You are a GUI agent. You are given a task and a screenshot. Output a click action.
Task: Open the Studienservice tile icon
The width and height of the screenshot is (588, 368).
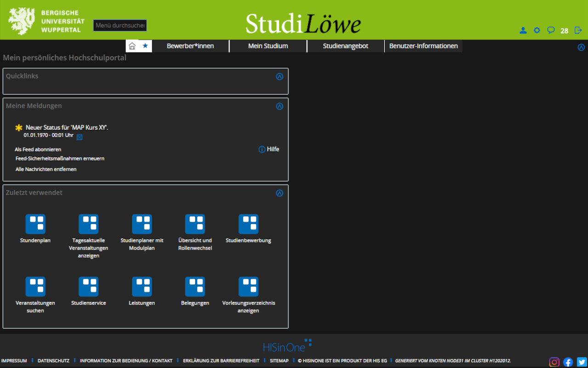click(x=89, y=287)
